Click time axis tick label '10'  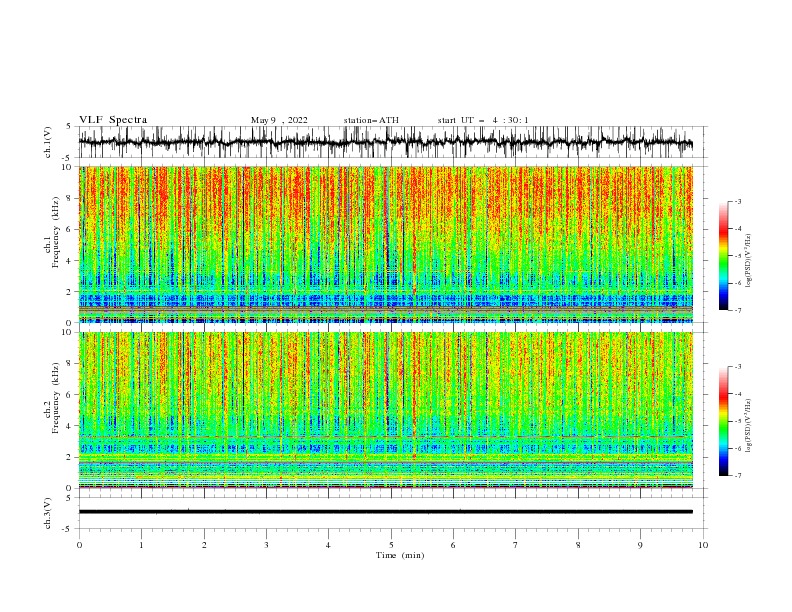(x=703, y=545)
